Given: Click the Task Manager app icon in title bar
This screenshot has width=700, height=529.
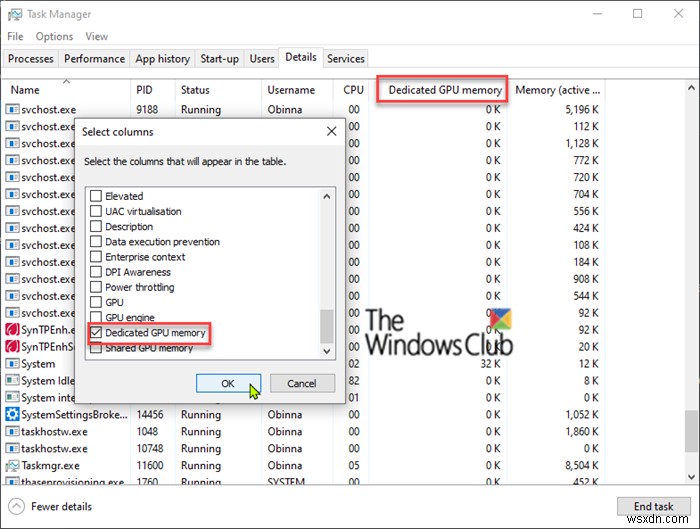Looking at the screenshot, I should click(15, 14).
